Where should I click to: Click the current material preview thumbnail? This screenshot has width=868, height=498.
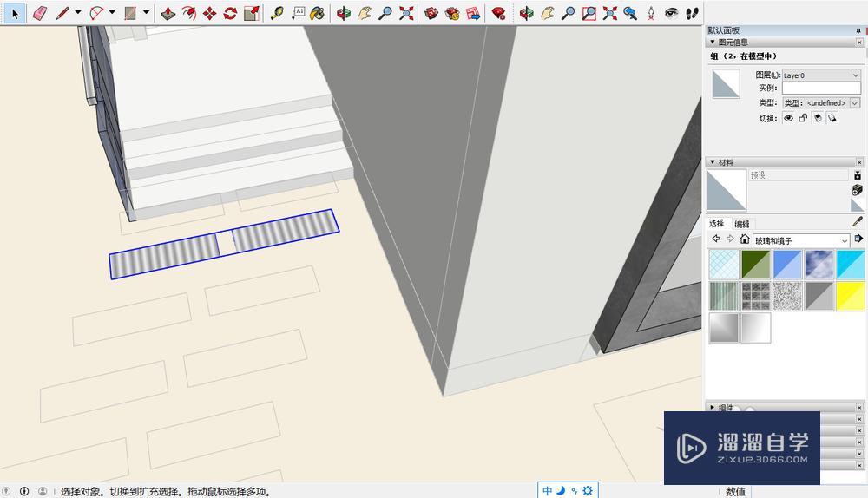coord(727,190)
